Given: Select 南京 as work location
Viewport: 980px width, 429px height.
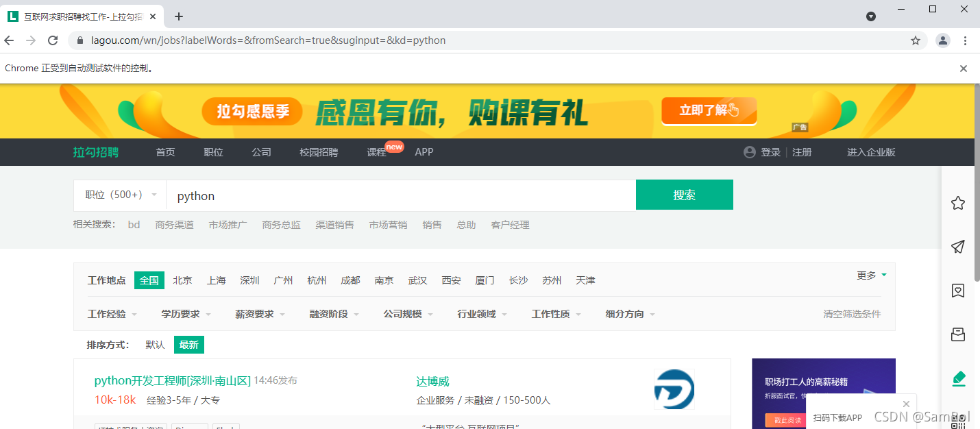Looking at the screenshot, I should 384,280.
